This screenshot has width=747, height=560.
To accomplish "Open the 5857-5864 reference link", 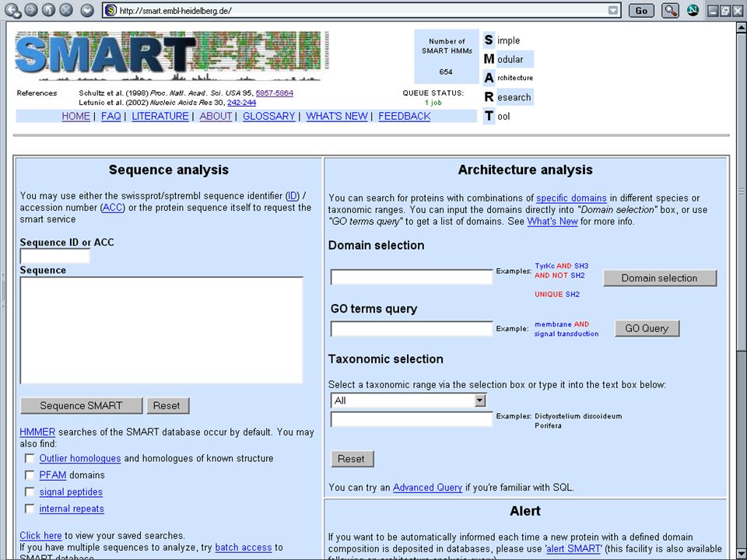I will [x=275, y=93].
